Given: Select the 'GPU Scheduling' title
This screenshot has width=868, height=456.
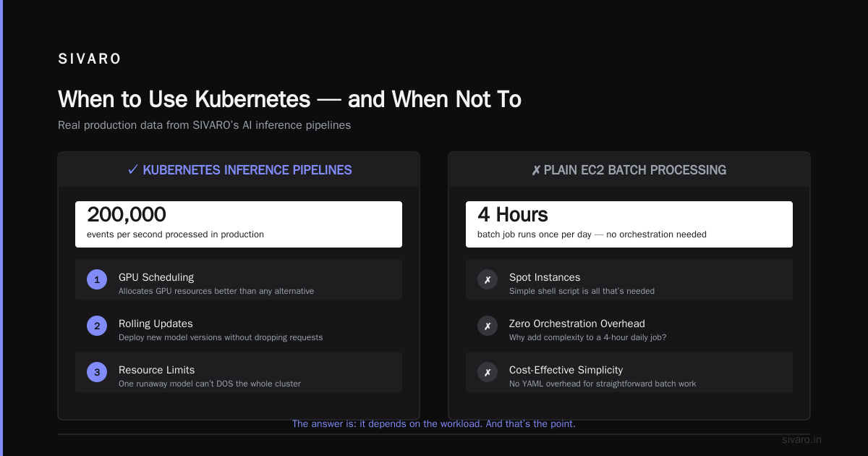Looking at the screenshot, I should pos(156,277).
